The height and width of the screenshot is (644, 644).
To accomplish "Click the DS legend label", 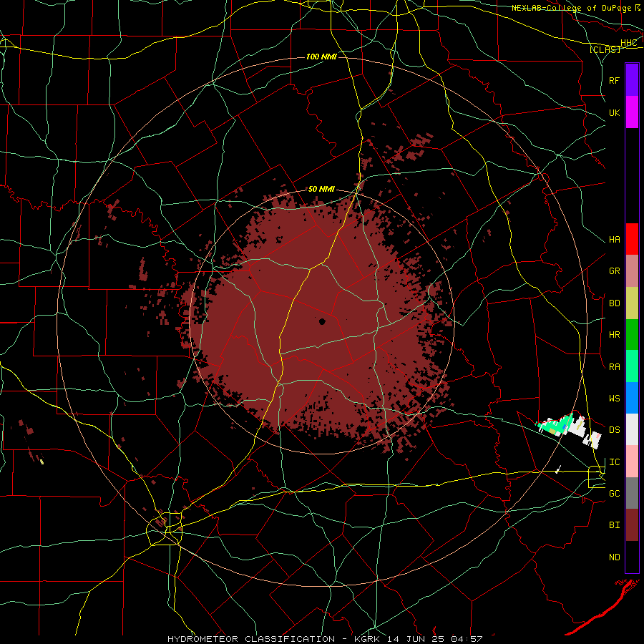I will (x=614, y=430).
